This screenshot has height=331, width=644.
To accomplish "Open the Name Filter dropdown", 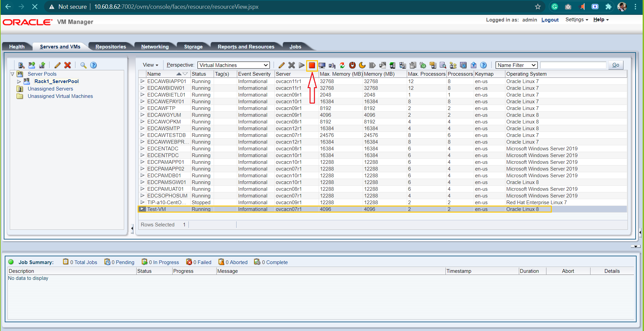I will 516,65.
